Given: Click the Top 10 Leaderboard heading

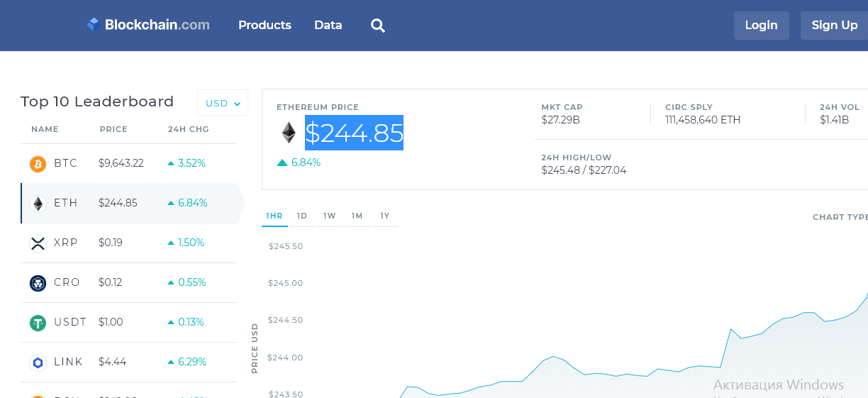Looking at the screenshot, I should (97, 101).
